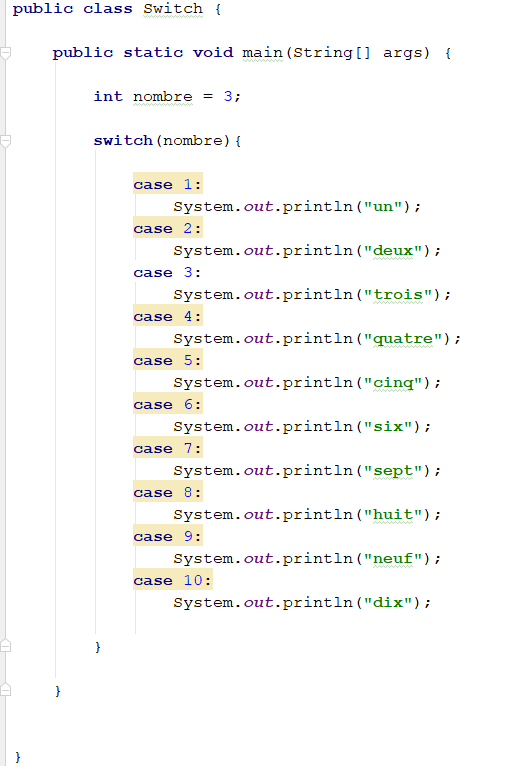This screenshot has width=527, height=766.
Task: Click the highlighted case 10 label
Action: point(172,580)
